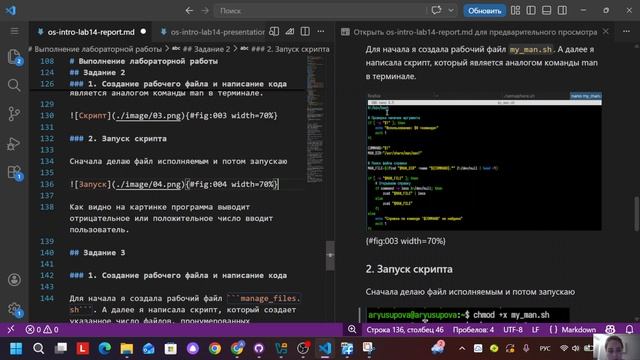Viewport: 640px width, 360px height.
Task: Close the markdown preview tab
Action: [x=605, y=31]
